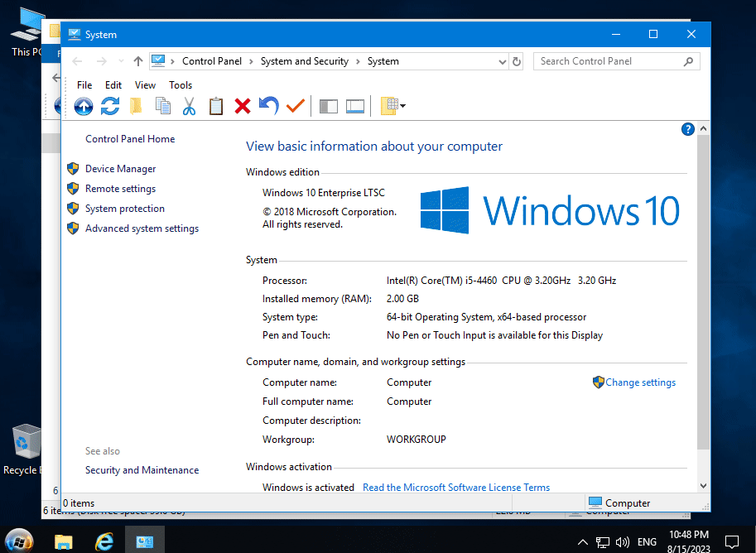Select the System and Security breadcrumb
This screenshot has height=553, width=756.
304,61
